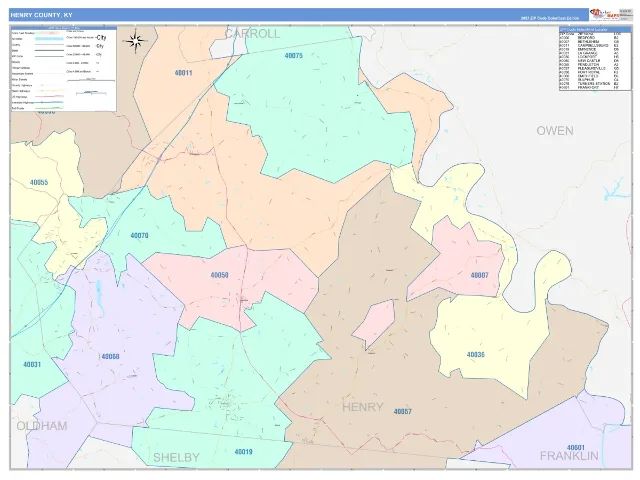This screenshot has width=640, height=480.
Task: Click the distance scale bar in legend
Action: [91, 80]
